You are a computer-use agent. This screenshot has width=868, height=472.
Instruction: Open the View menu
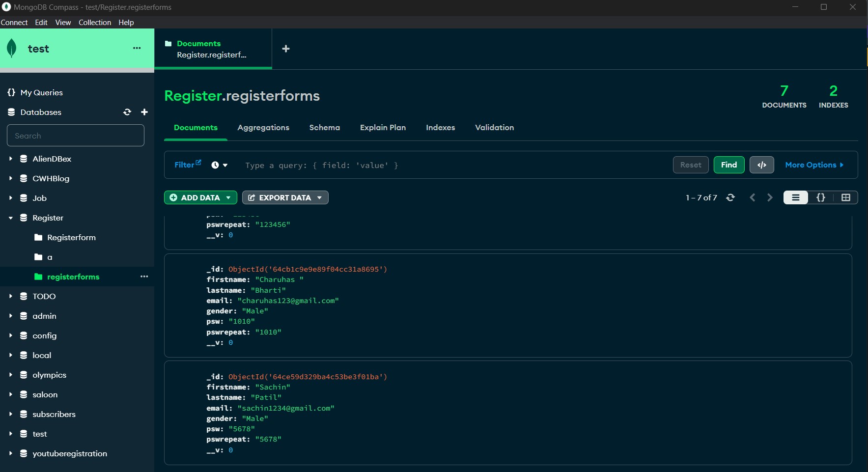click(x=63, y=23)
